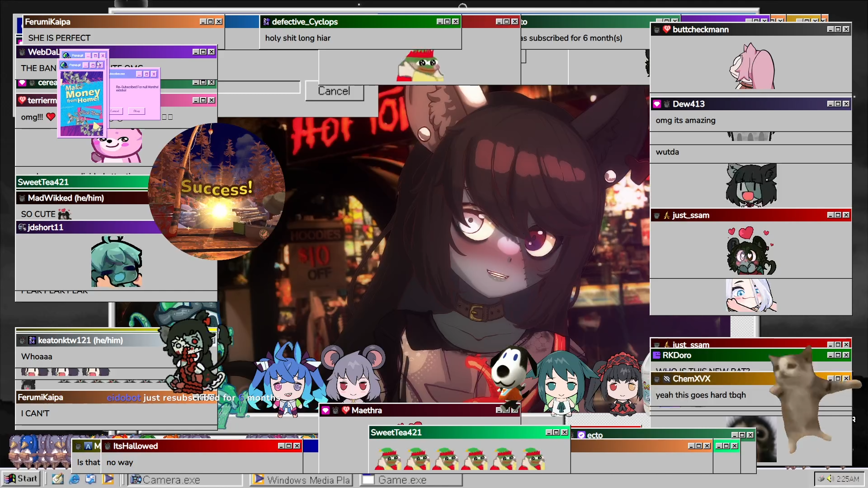Open the Start menu
Screen dimensions: 868x488
coord(21,479)
